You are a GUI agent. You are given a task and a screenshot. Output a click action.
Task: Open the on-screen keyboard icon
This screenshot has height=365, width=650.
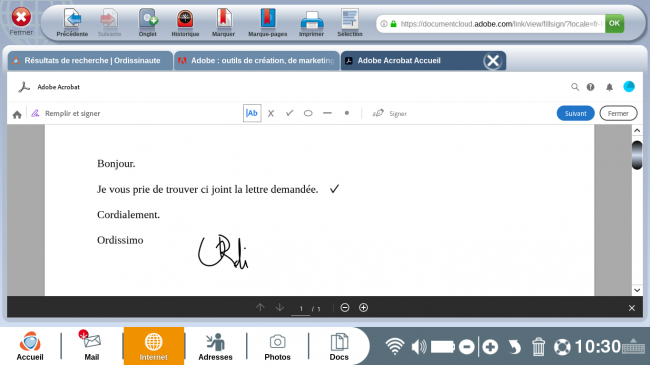click(x=633, y=346)
